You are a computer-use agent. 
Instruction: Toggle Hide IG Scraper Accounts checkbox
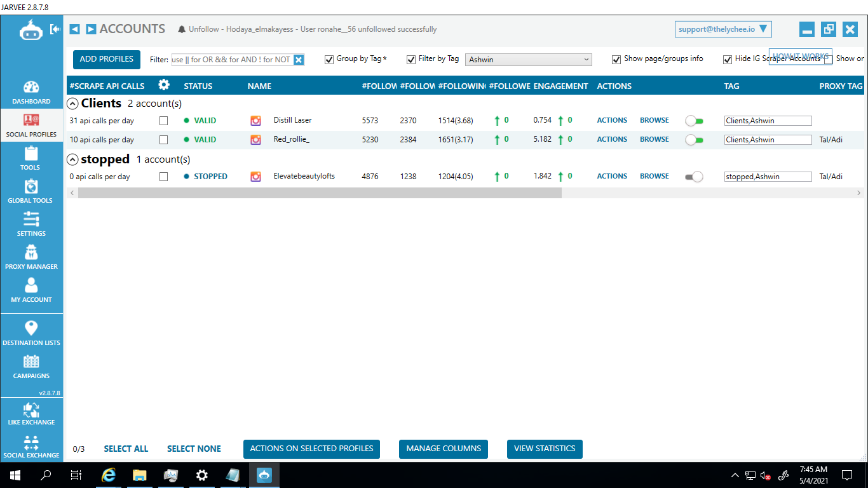[x=728, y=60]
